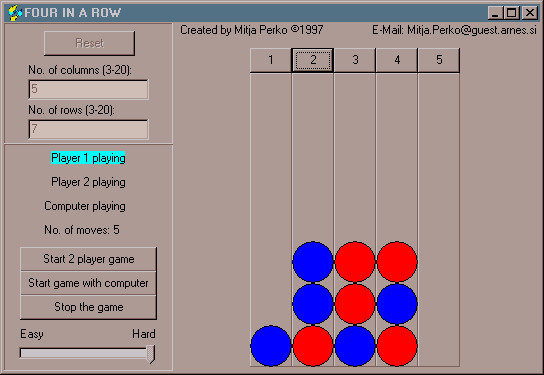Click the number of columns input field
Viewport: 544px width, 375px height.
pyautogui.click(x=88, y=90)
